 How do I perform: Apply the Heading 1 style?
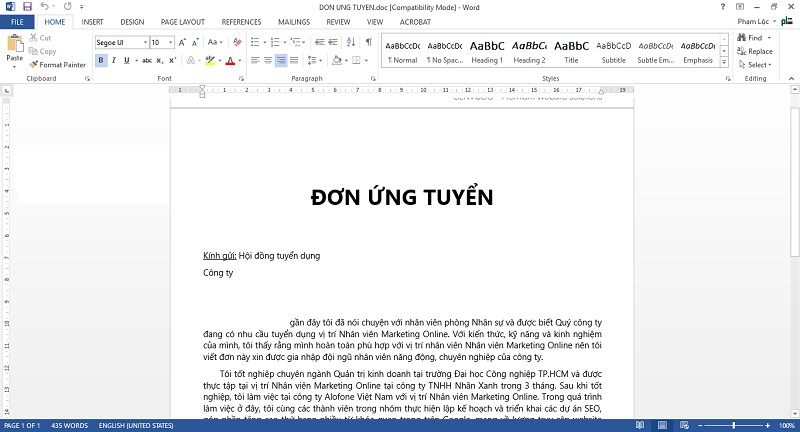click(x=487, y=52)
